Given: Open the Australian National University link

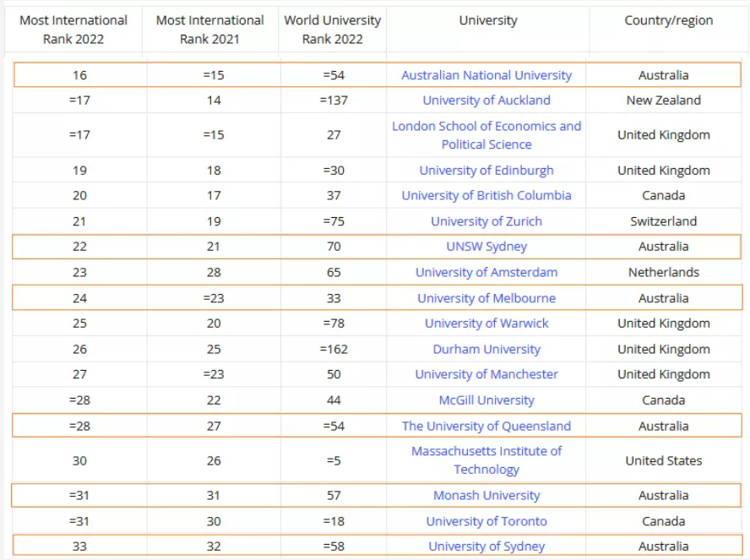Looking at the screenshot, I should [486, 75].
